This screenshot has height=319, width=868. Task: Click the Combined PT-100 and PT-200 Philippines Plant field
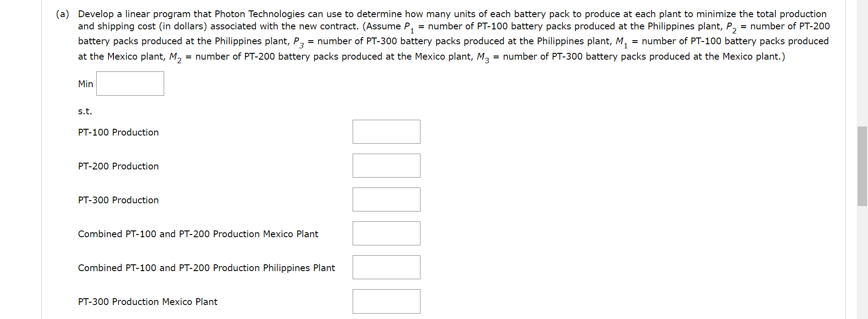pos(386,267)
